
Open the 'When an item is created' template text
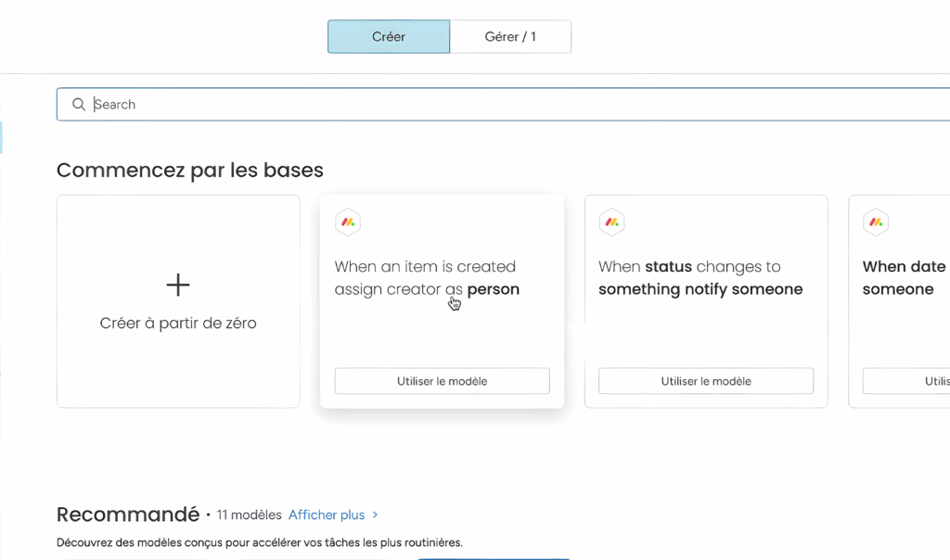[427, 278]
